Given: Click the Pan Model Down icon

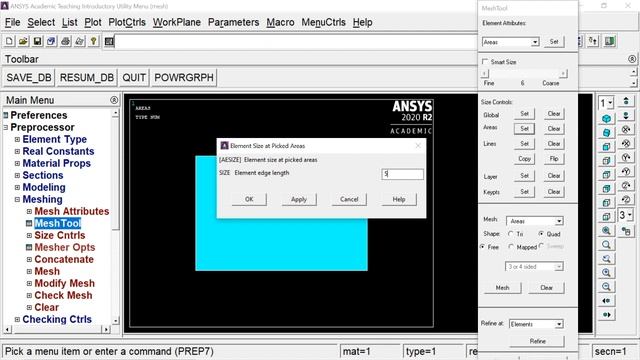Looking at the screenshot, I should click(x=626, y=116).
